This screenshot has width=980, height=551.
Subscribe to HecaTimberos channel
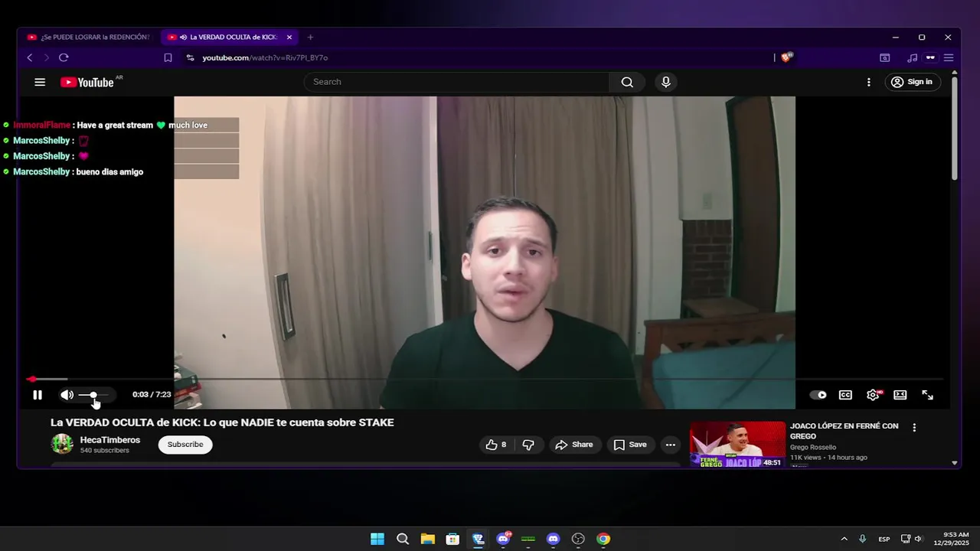(185, 445)
